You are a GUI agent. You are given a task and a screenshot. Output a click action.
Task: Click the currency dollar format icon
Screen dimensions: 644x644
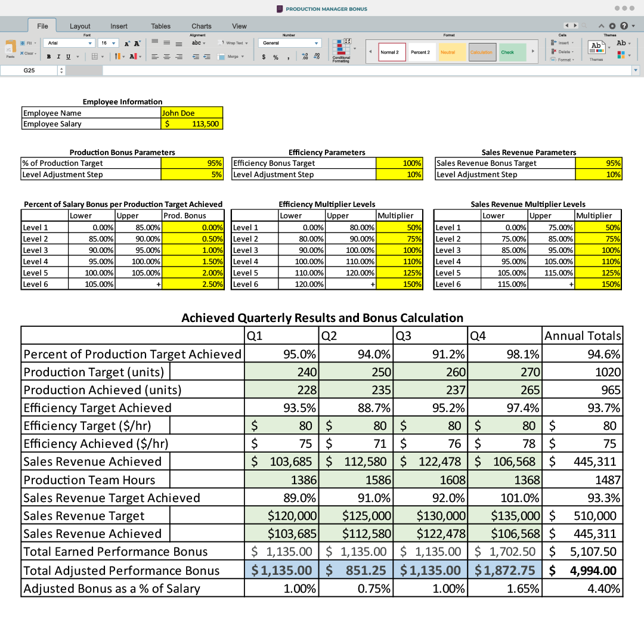tap(264, 57)
